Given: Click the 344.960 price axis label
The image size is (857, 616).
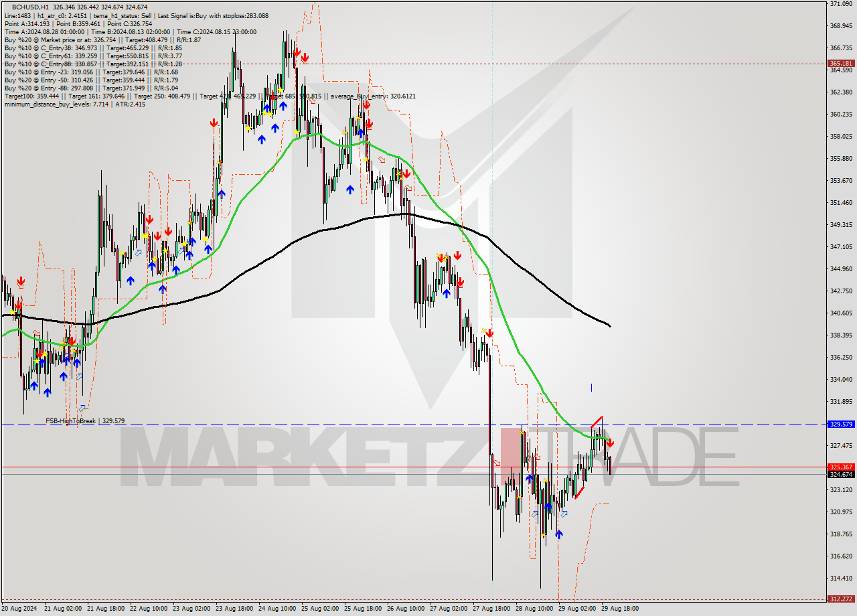Looking at the screenshot, I should [840, 268].
